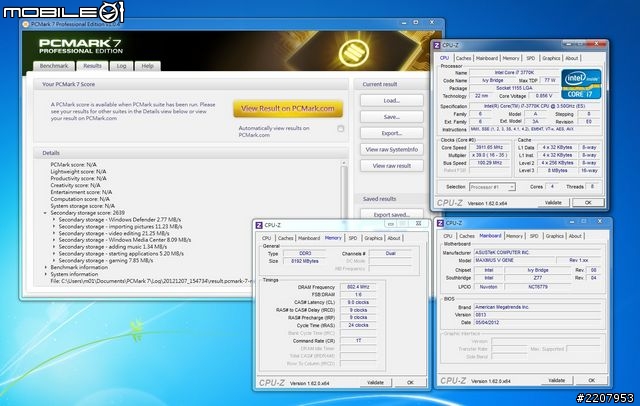This screenshot has width=640, height=406.
Task: Click the CPU-Z icon in the Mainboard window title bar
Action: click(440, 223)
